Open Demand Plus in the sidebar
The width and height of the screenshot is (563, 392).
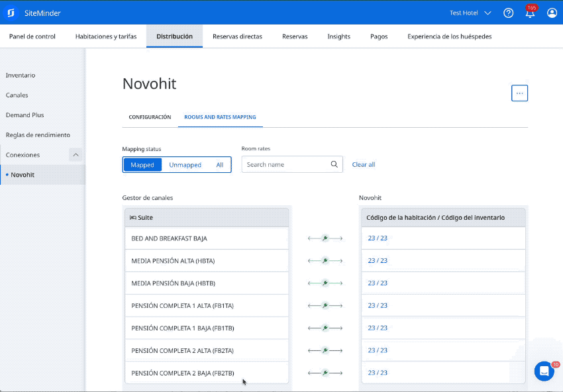25,115
